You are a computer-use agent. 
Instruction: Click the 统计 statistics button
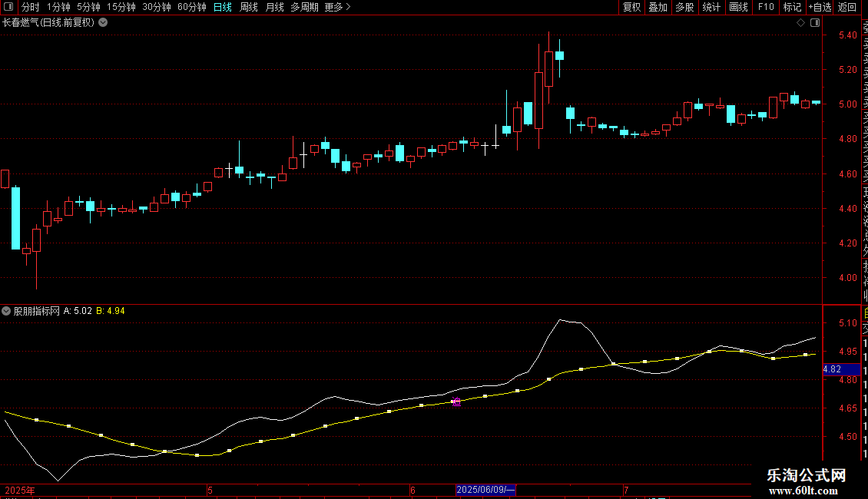(x=711, y=7)
